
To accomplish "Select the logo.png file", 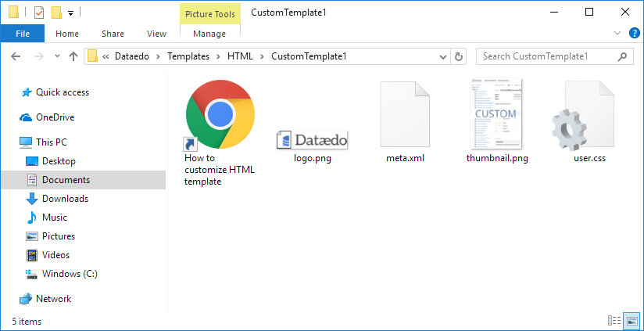I will pyautogui.click(x=313, y=140).
